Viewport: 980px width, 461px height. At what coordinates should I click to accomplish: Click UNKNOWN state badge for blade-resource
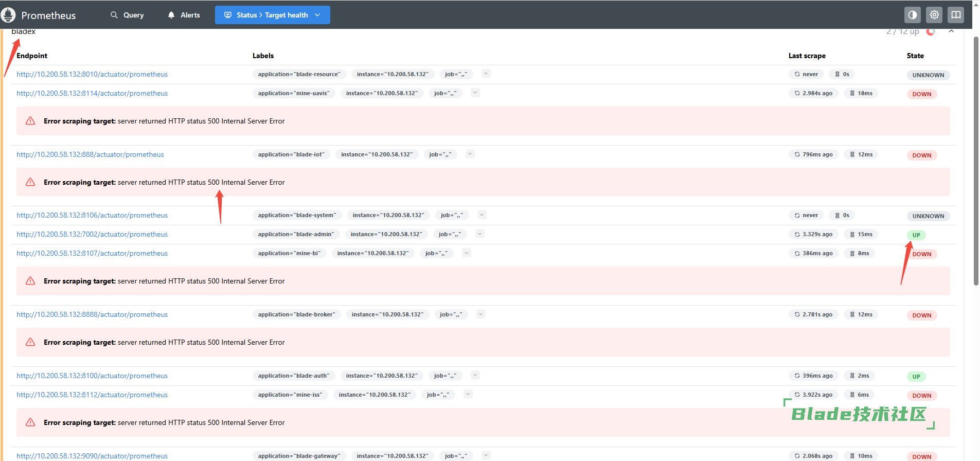click(928, 75)
